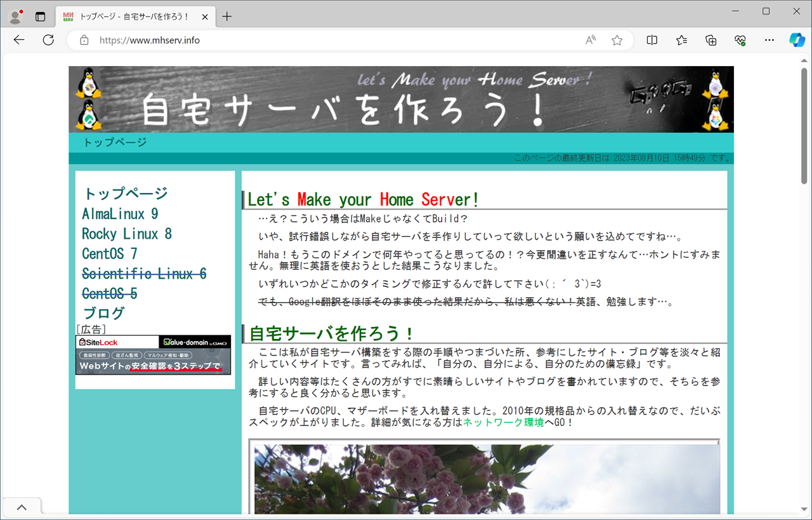This screenshot has width=812, height=520.
Task: Open Browser essentials heart icon
Action: click(x=740, y=40)
